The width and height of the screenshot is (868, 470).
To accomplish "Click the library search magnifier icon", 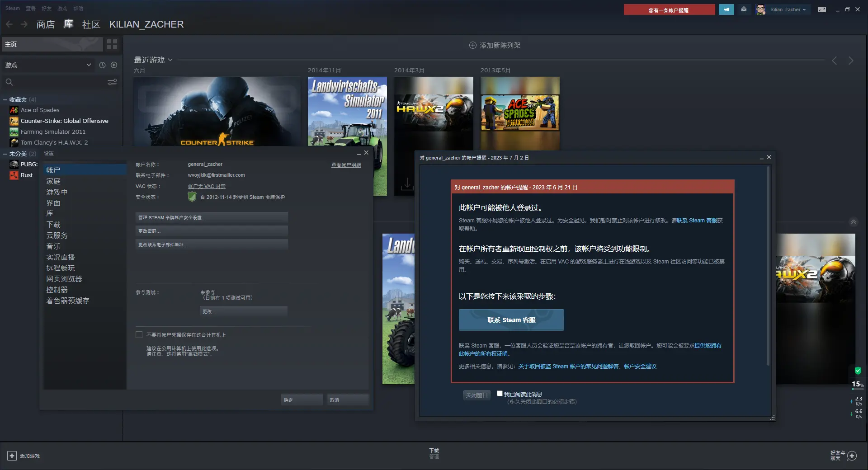I will click(9, 82).
